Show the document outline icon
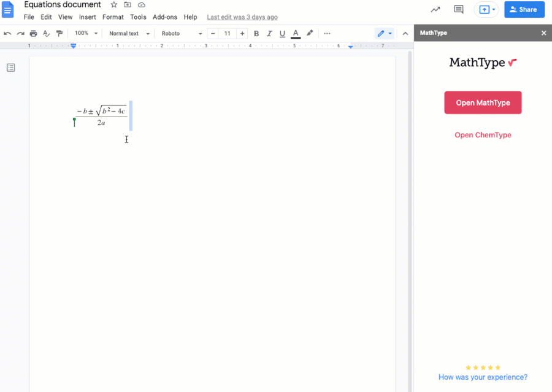 (x=11, y=67)
